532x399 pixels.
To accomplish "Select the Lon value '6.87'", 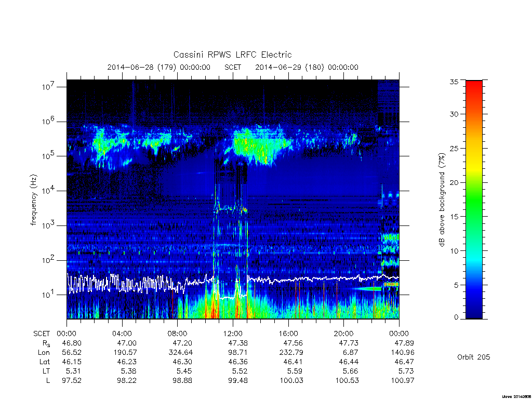I will [x=351, y=353].
